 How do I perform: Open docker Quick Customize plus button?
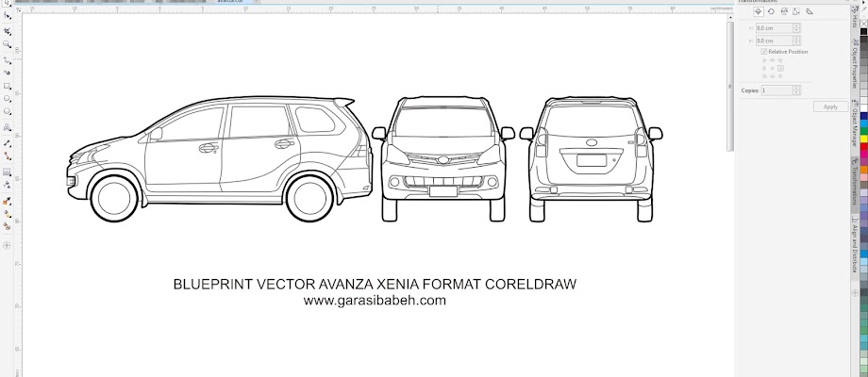[x=856, y=291]
